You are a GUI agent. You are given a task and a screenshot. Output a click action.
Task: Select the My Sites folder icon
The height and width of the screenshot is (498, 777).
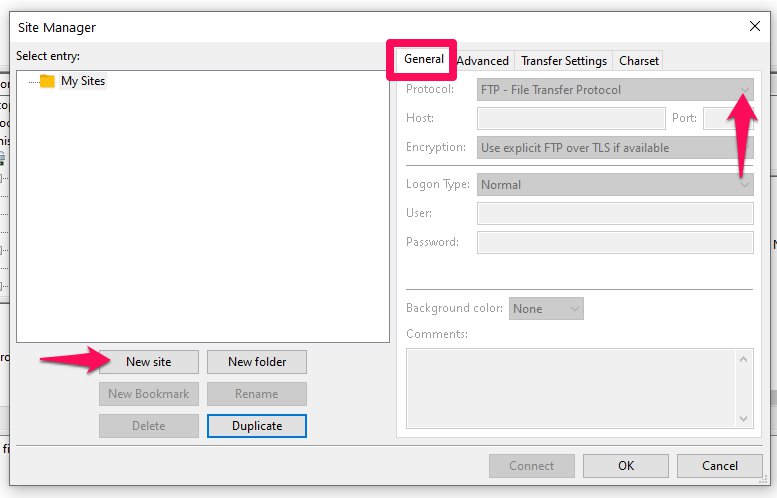tap(47, 81)
